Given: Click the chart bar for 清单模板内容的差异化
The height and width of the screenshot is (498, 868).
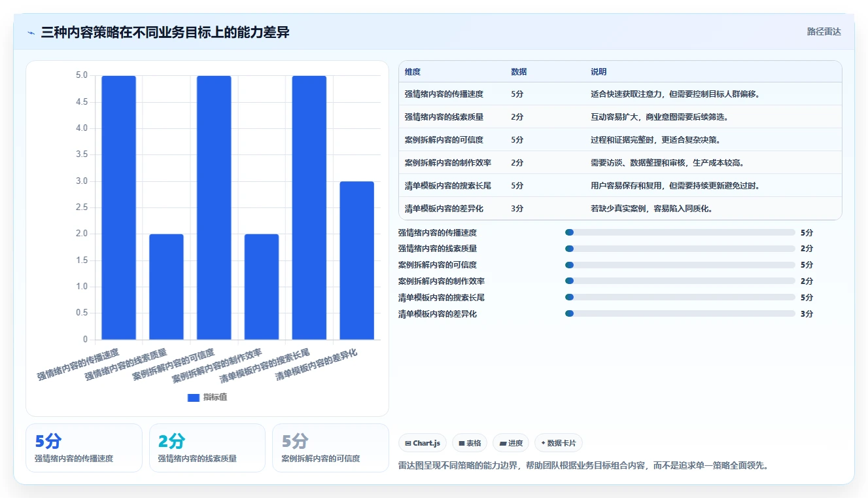Looking at the screenshot, I should point(356,260).
